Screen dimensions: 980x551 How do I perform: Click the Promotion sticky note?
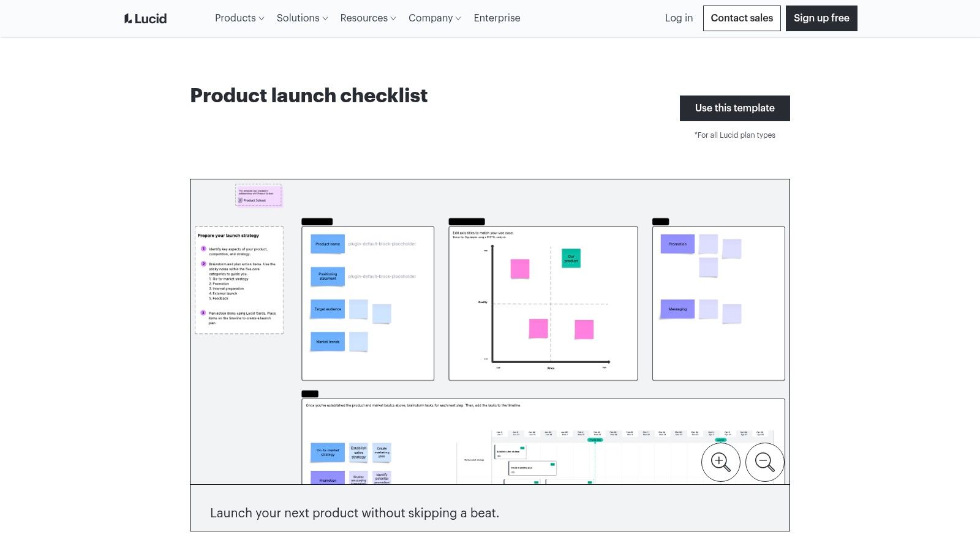[677, 244]
